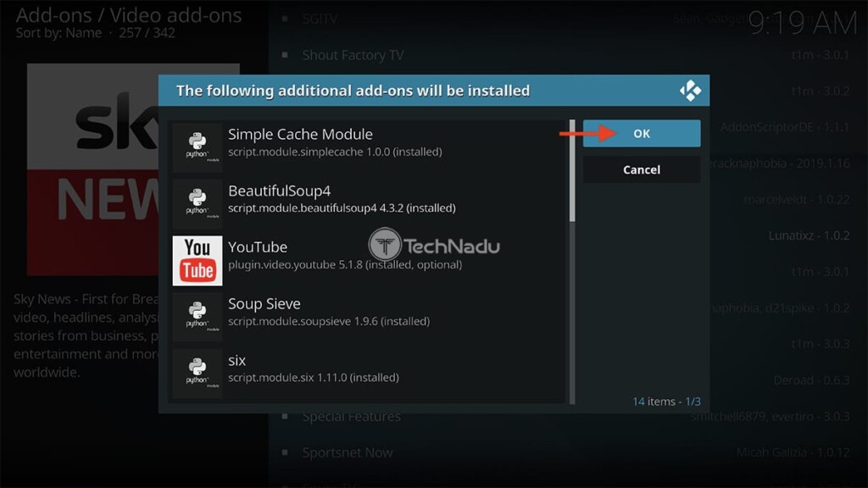Image resolution: width=868 pixels, height=488 pixels.
Task: Click AddonScriptorDE - 1.1.1 author entry
Action: pyautogui.click(x=784, y=127)
